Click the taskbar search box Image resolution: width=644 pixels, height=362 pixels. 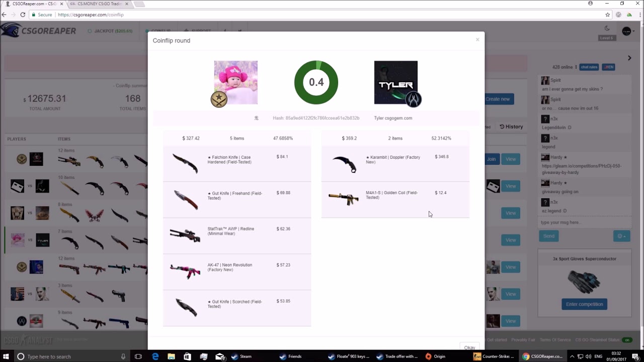point(70,356)
